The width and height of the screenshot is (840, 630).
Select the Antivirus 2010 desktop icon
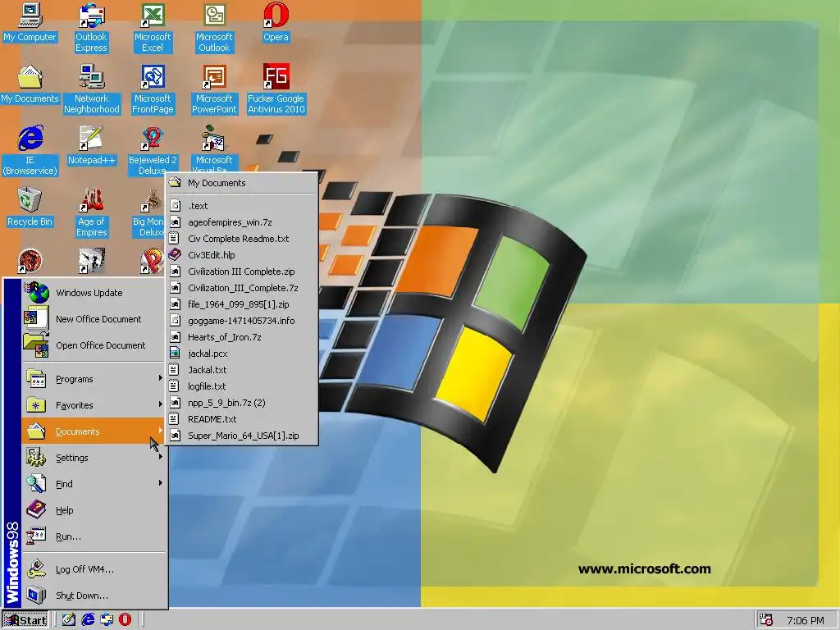(x=276, y=89)
